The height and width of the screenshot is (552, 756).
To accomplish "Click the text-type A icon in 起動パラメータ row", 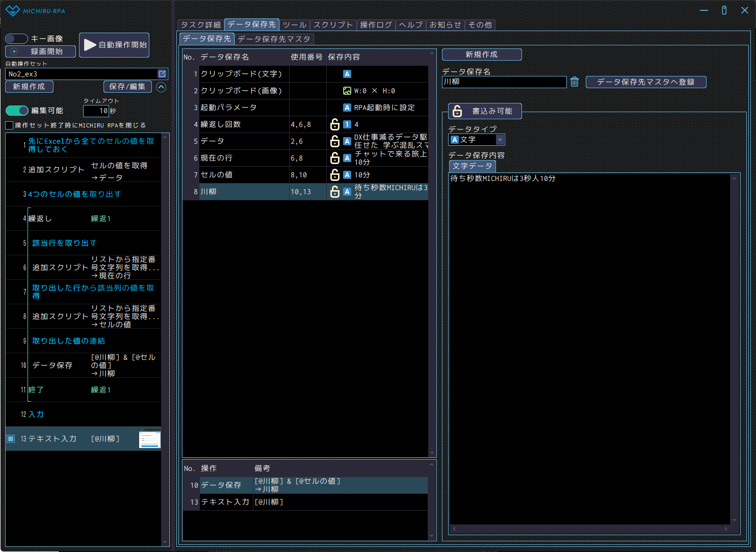I will point(347,108).
